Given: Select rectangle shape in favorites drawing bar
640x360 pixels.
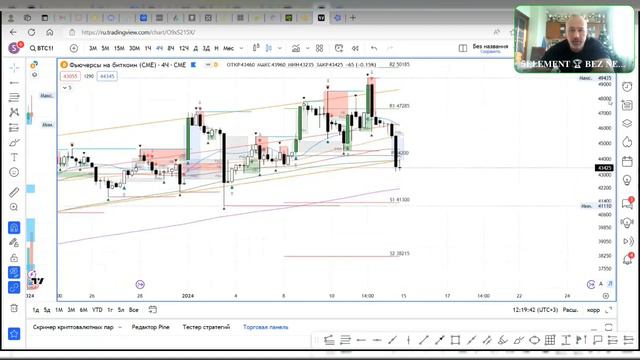Looking at the screenshot, I should point(455,340).
